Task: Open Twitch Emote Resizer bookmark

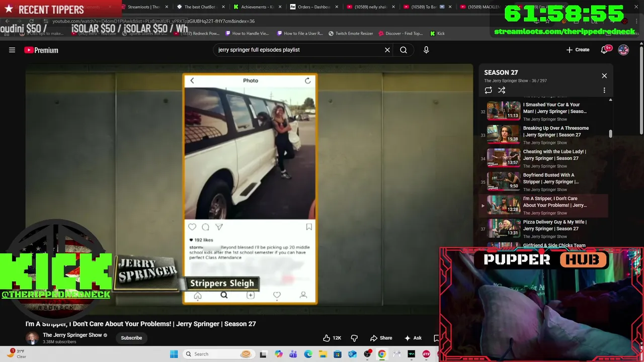Action: tap(351, 34)
